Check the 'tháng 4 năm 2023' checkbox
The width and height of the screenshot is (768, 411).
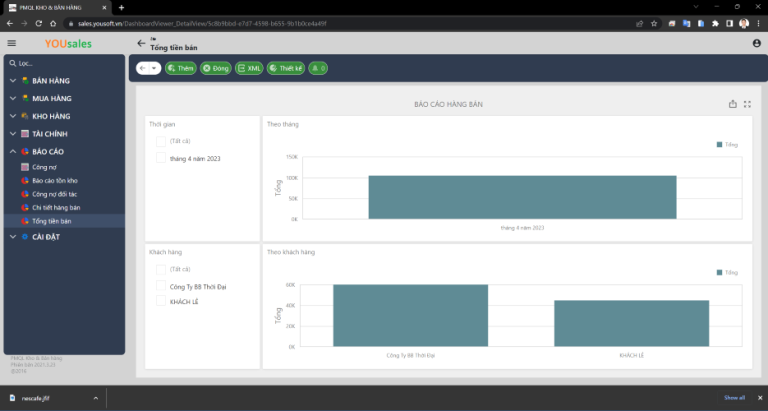click(x=160, y=158)
